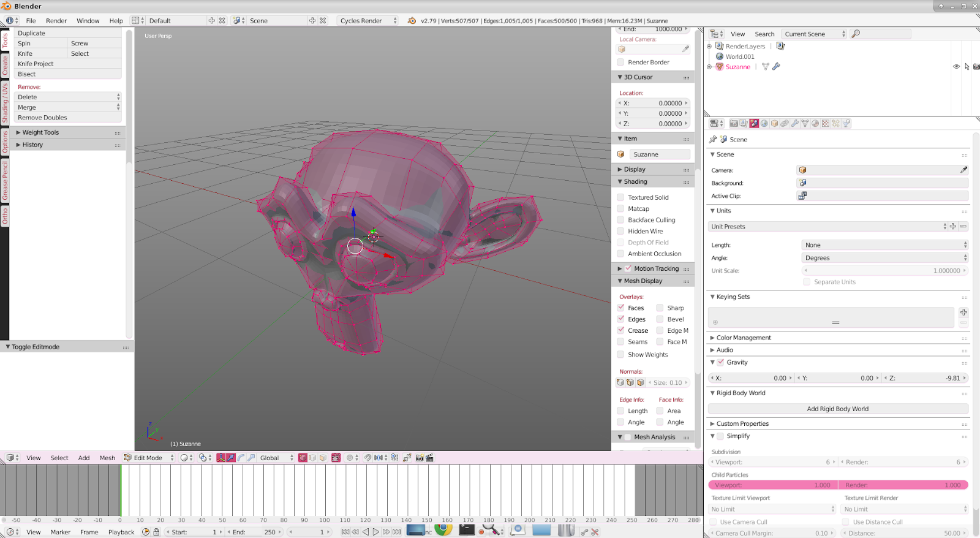Click the OpenGL render animation clapper icon

pyautogui.click(x=429, y=458)
